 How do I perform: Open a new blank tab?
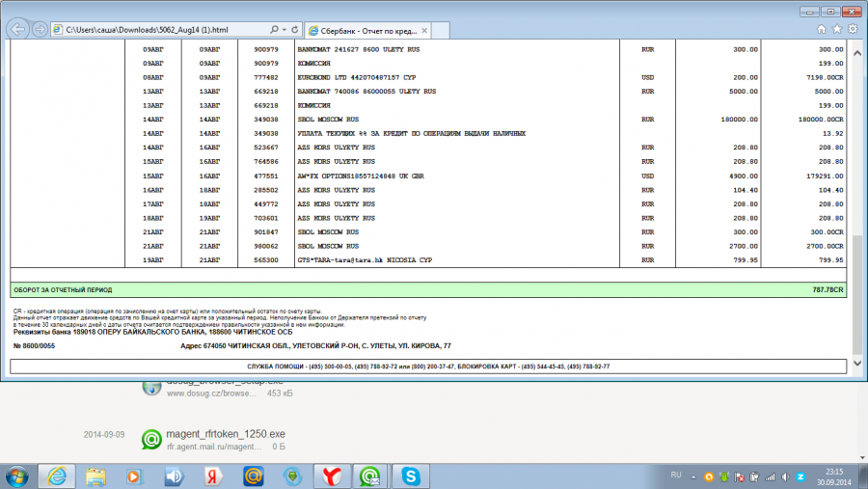tap(440, 31)
